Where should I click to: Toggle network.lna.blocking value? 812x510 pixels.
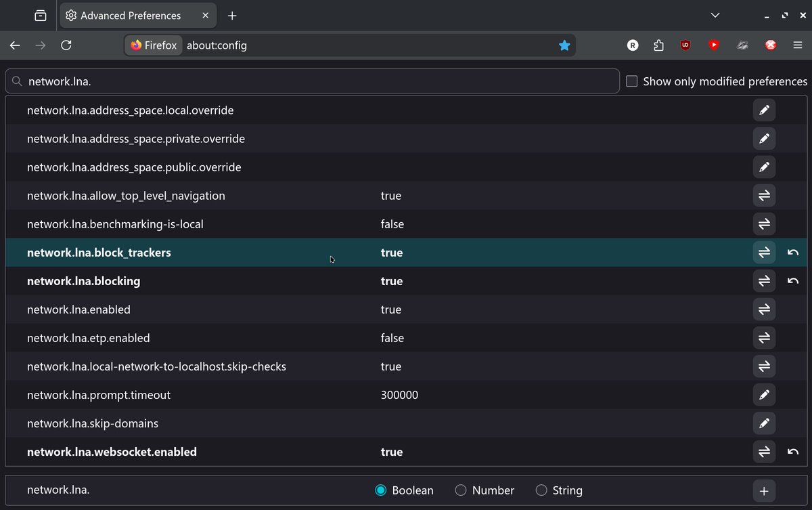tap(764, 281)
